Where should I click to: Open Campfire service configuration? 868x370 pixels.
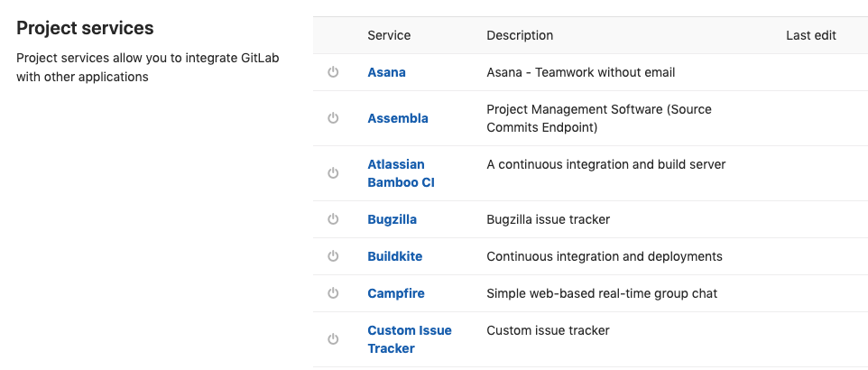[x=395, y=293]
